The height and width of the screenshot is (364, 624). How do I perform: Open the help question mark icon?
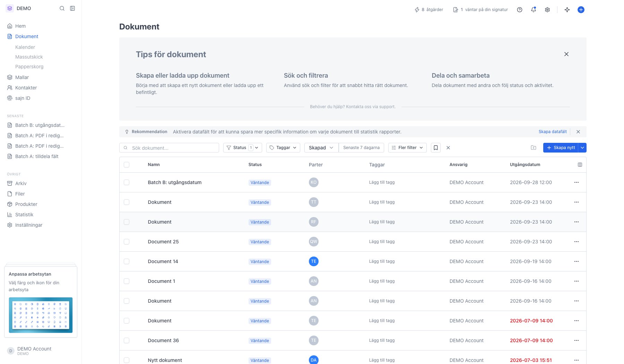[520, 10]
